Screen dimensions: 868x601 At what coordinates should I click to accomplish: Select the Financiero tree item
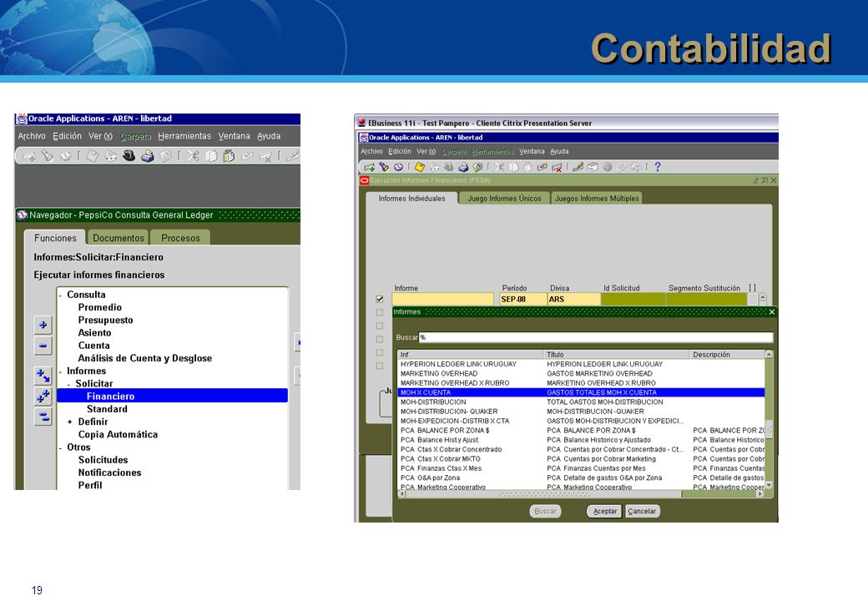(x=172, y=396)
